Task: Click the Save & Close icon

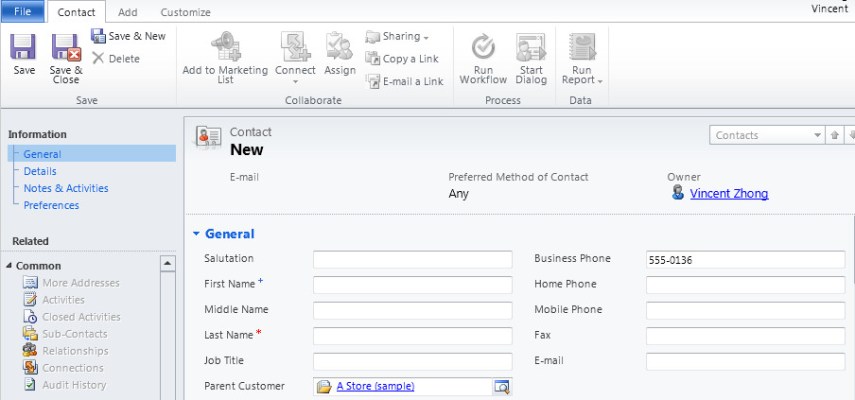Action: pyautogui.click(x=66, y=47)
